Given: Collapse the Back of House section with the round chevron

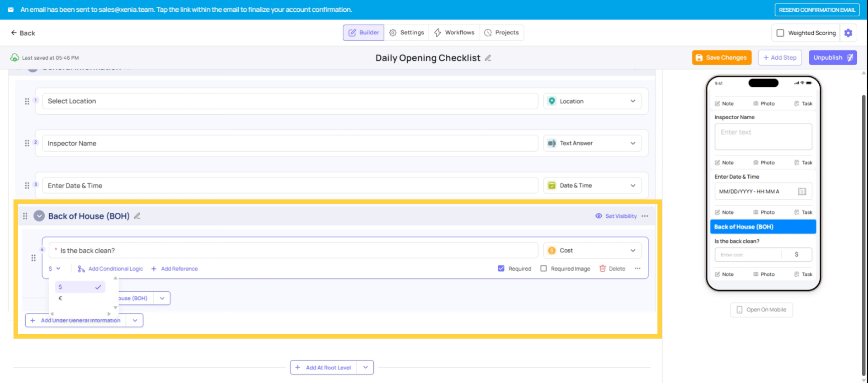Looking at the screenshot, I should tap(39, 216).
